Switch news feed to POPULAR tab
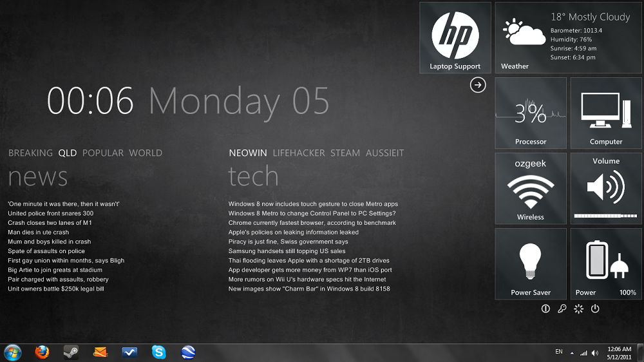 pos(103,153)
